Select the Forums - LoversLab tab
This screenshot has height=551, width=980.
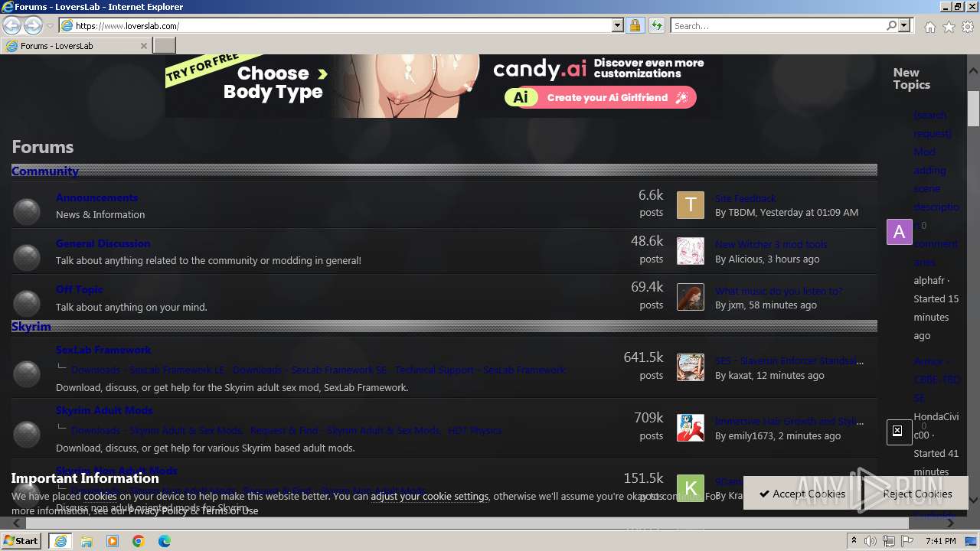coord(76,46)
